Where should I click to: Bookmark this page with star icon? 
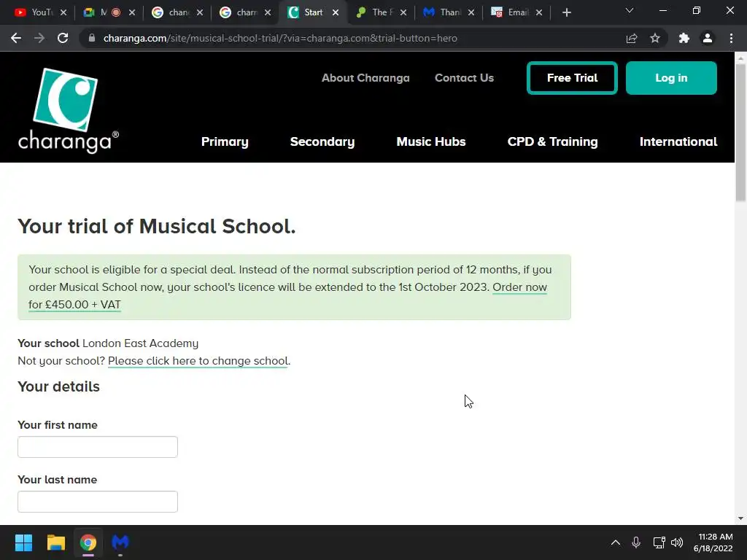[655, 38]
